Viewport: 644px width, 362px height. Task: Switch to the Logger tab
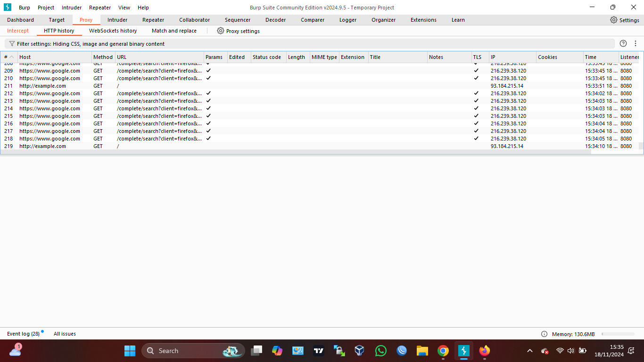click(x=348, y=20)
